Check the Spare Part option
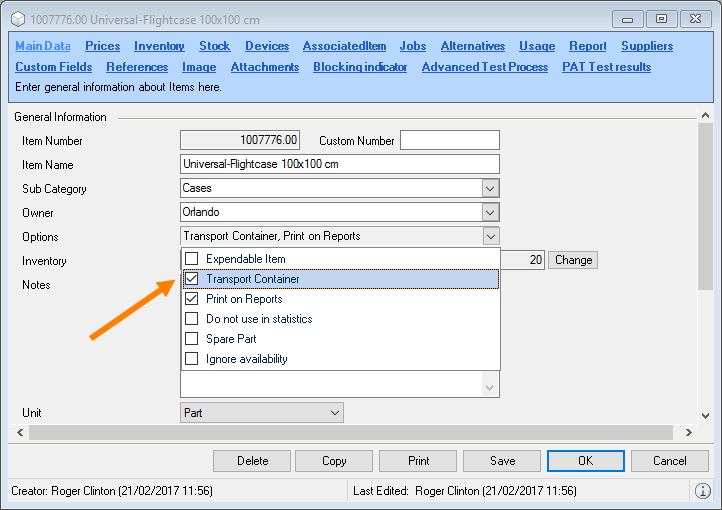 192,339
